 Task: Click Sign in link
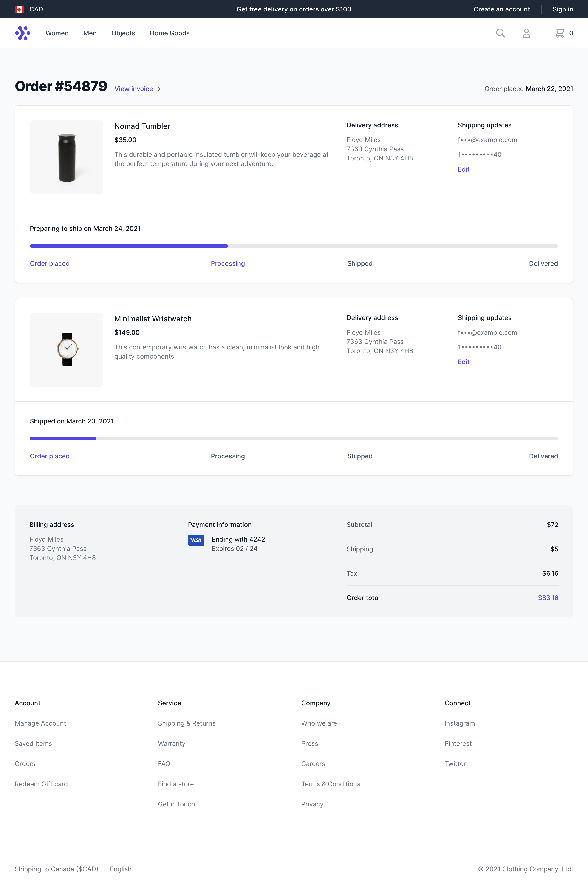(563, 9)
